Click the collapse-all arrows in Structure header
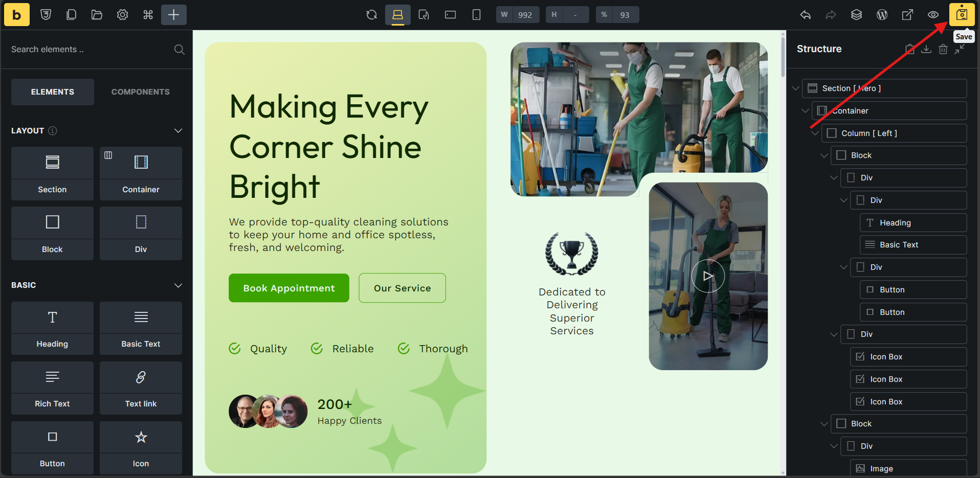 (x=960, y=49)
